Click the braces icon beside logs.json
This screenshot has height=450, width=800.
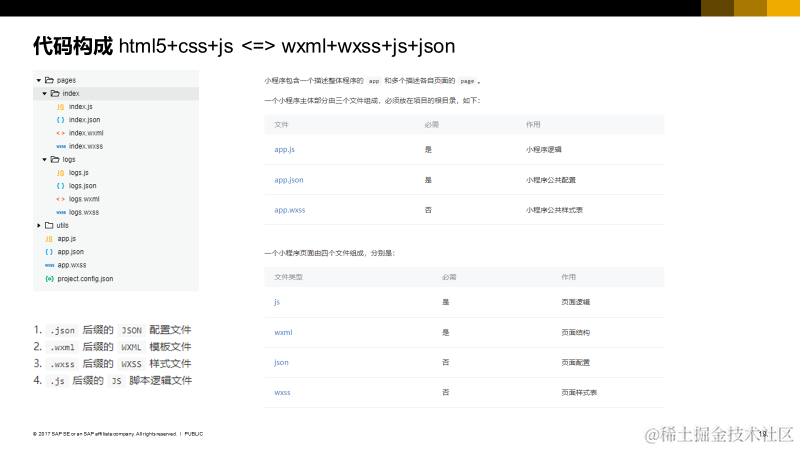click(61, 186)
